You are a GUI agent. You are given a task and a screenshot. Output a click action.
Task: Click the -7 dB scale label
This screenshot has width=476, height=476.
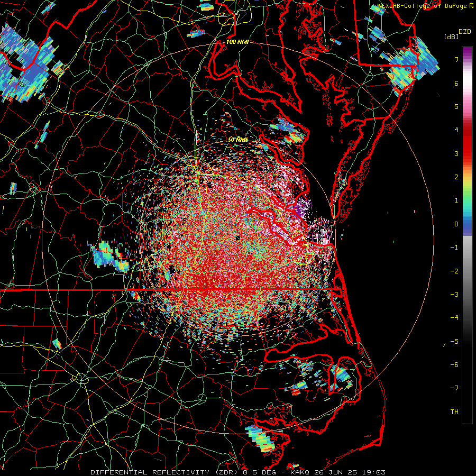[454, 388]
